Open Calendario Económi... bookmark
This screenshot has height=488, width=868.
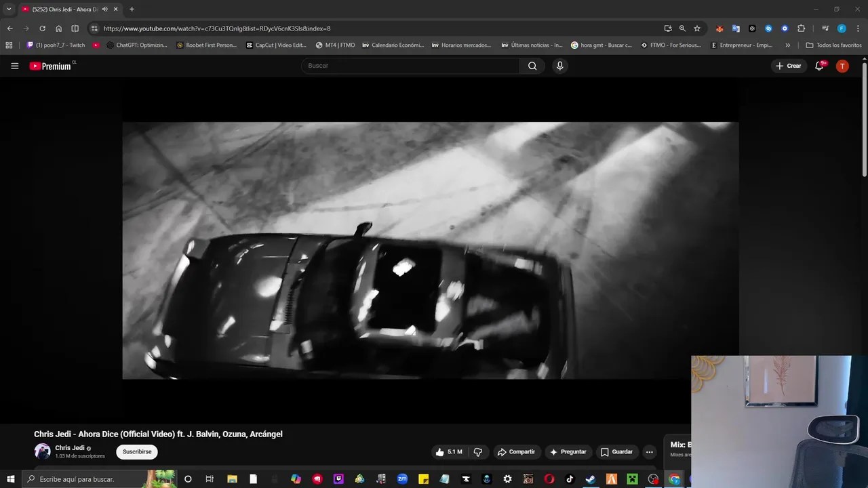pos(393,45)
